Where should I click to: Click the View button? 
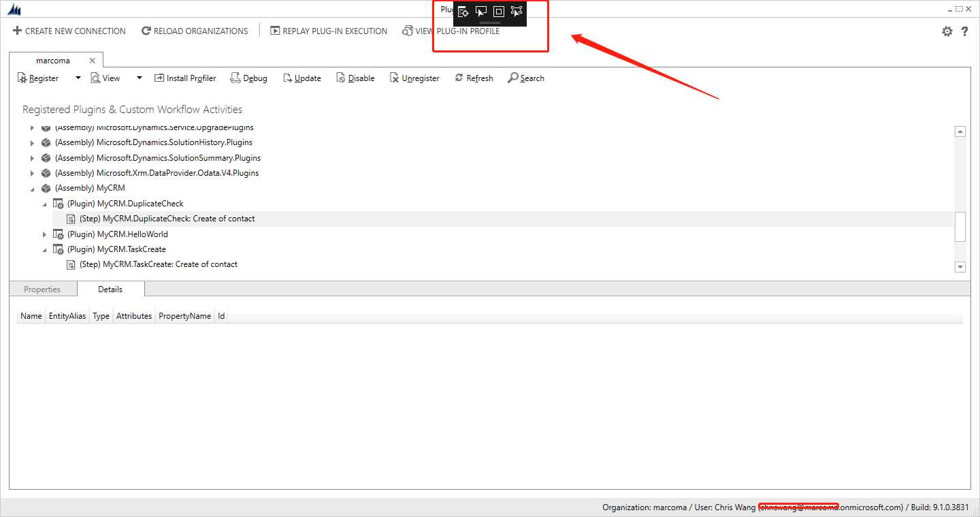point(105,78)
